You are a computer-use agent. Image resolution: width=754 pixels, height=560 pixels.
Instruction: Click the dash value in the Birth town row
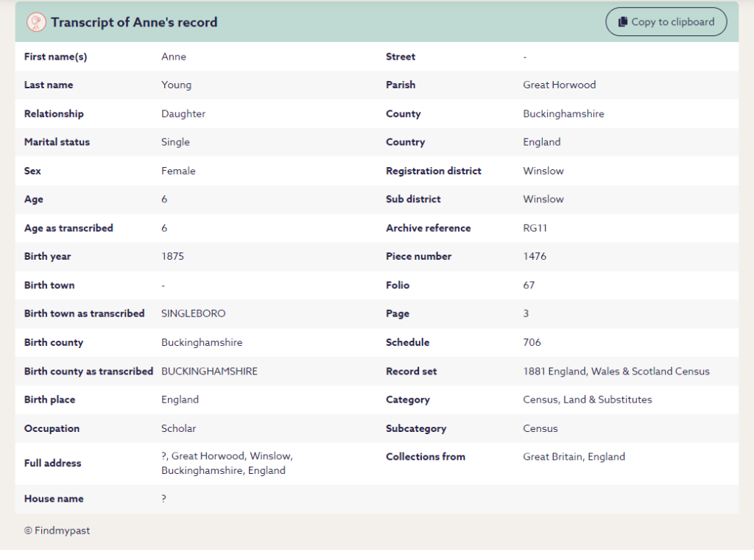(x=163, y=286)
